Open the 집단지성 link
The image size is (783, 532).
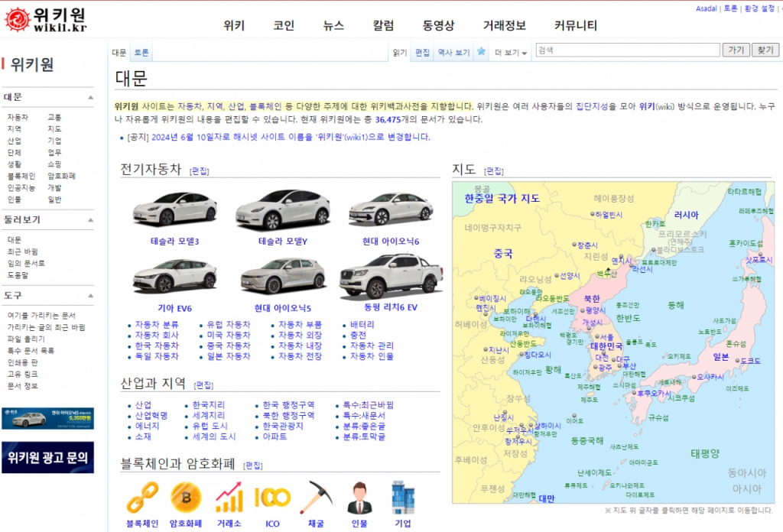(592, 106)
